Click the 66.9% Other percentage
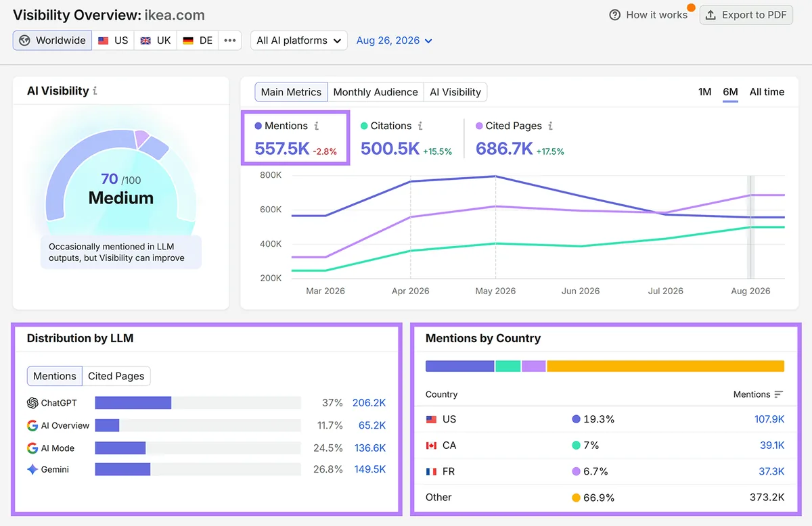This screenshot has width=812, height=526. coord(600,498)
